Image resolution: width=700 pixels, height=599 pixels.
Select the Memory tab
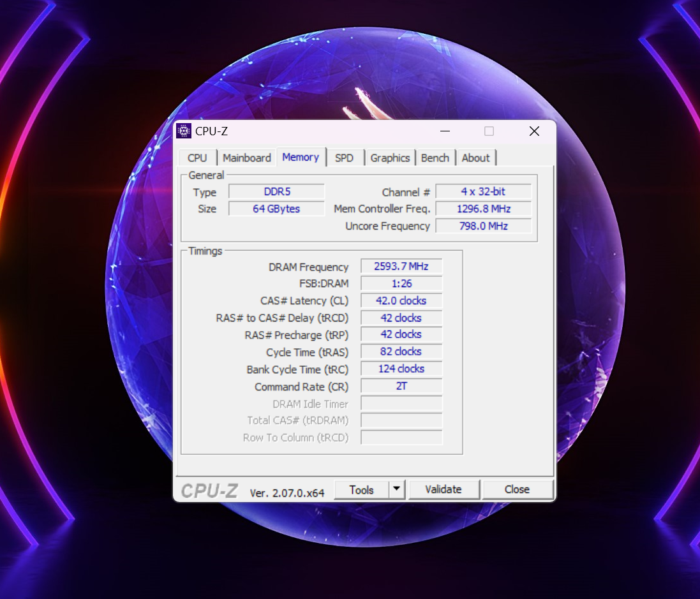[x=301, y=157]
